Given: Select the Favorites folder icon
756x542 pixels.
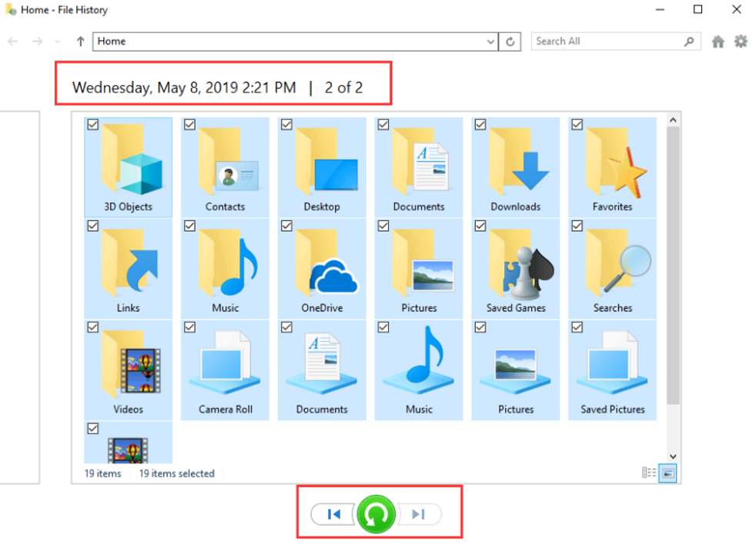Looking at the screenshot, I should point(616,162).
